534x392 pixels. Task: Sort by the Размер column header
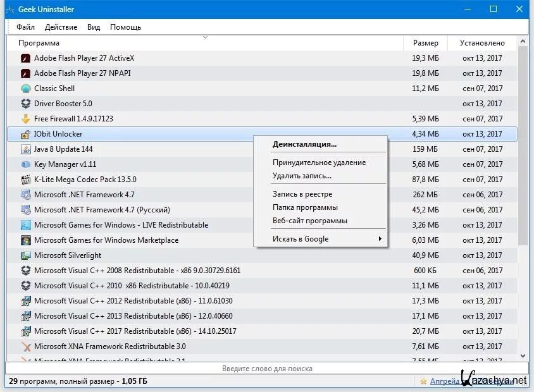425,43
